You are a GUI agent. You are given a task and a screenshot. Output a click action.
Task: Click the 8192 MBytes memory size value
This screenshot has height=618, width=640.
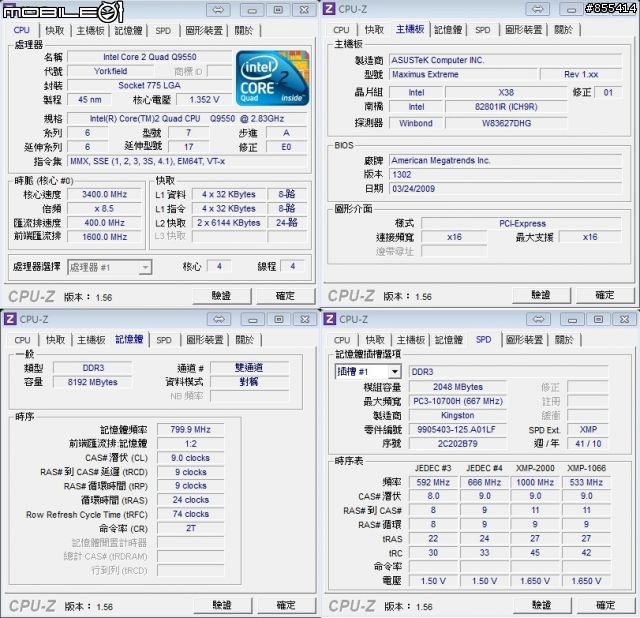click(x=93, y=382)
